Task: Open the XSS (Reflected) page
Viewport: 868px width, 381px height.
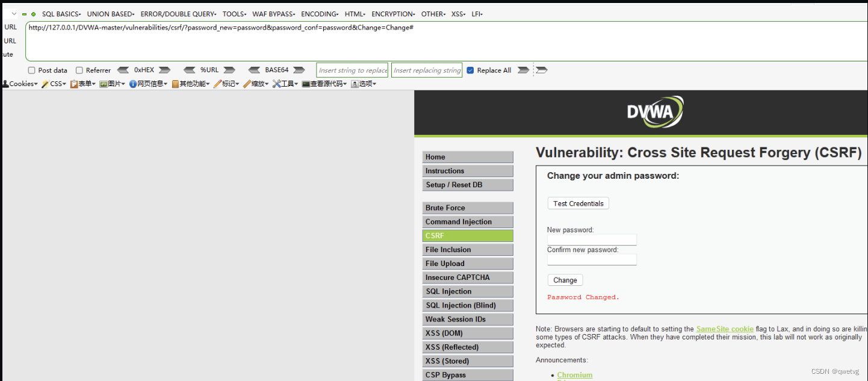Action: click(x=468, y=347)
